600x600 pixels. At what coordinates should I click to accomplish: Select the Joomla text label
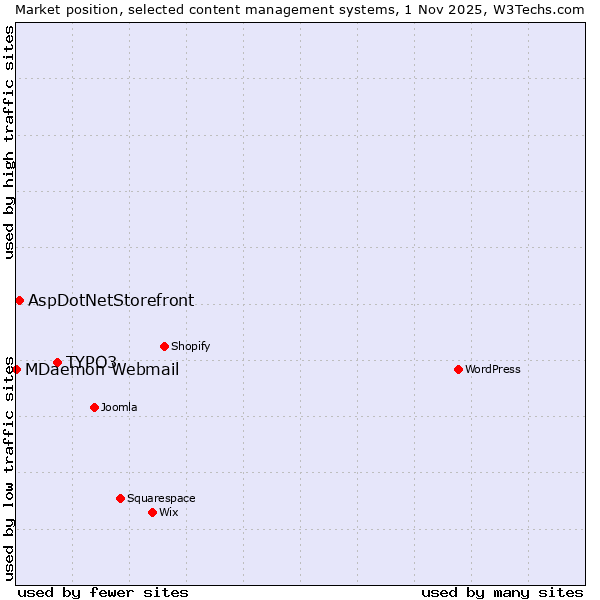tap(119, 407)
